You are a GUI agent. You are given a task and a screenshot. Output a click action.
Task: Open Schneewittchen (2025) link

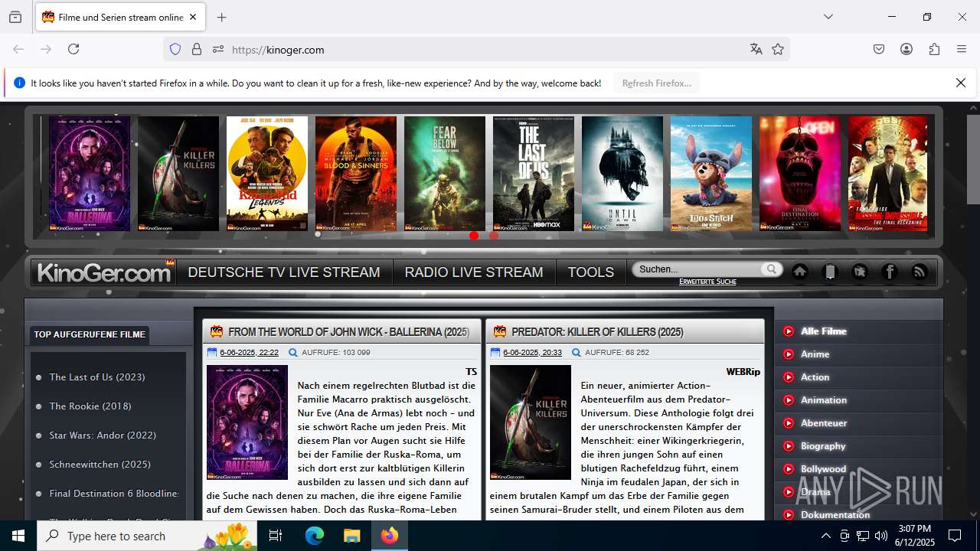[100, 465]
